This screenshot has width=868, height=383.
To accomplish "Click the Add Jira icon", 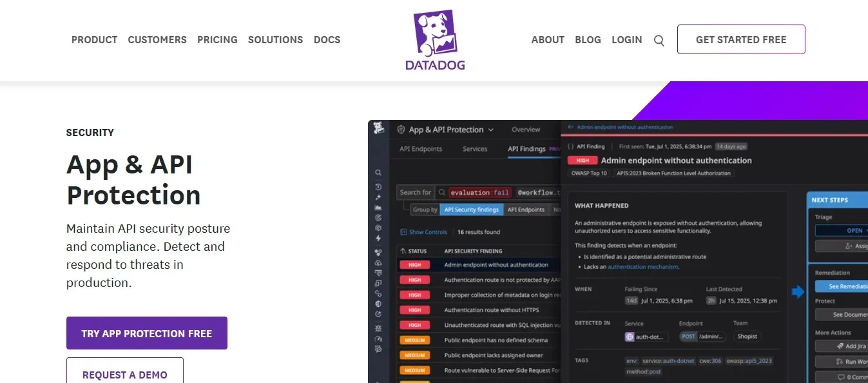I will click(x=840, y=346).
